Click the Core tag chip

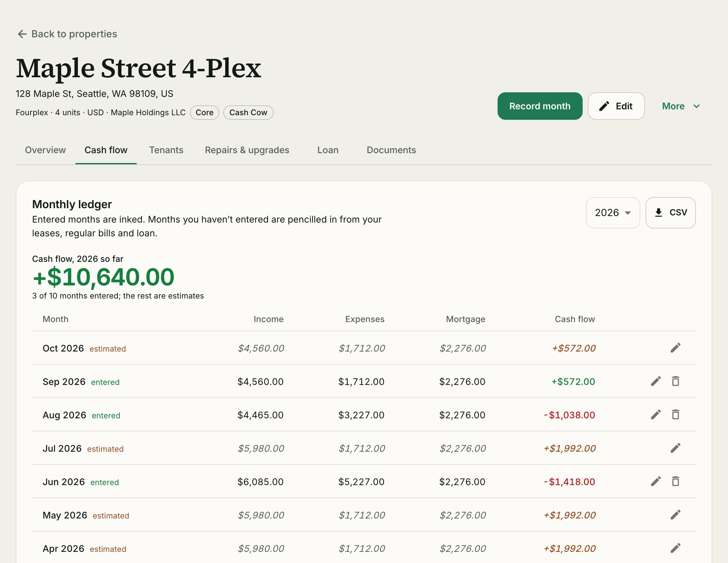click(204, 113)
